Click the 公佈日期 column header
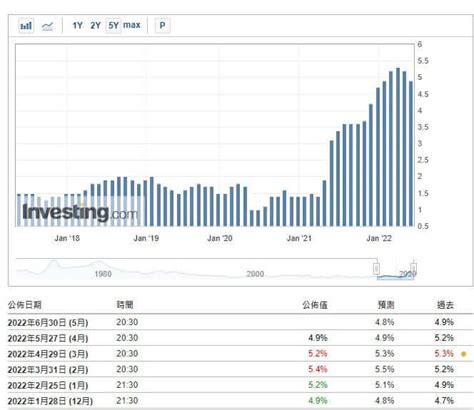Screen dimensions: 474x410 (24, 305)
